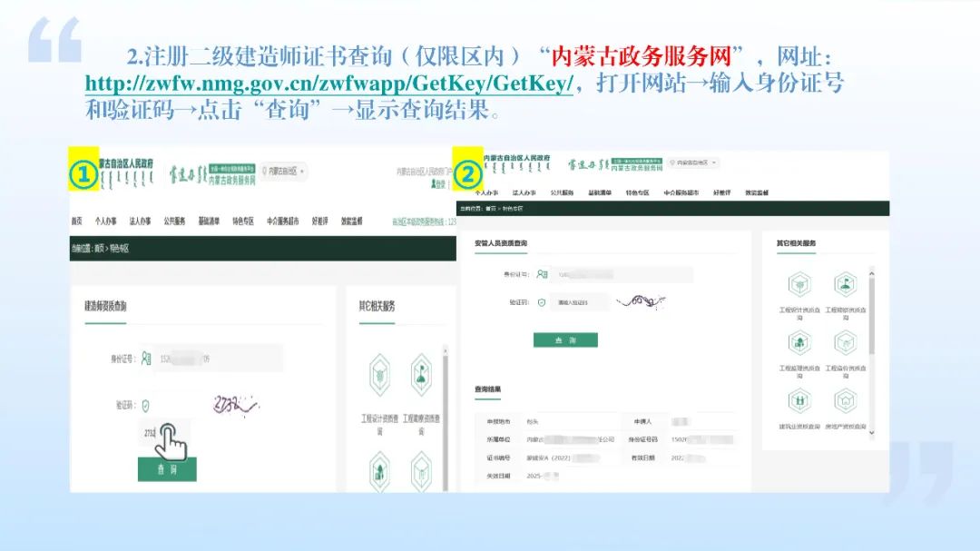Viewport: 980px width, 551px height.
Task: Select 效能监督 in screenshot 1 navigation
Action: coord(351,221)
